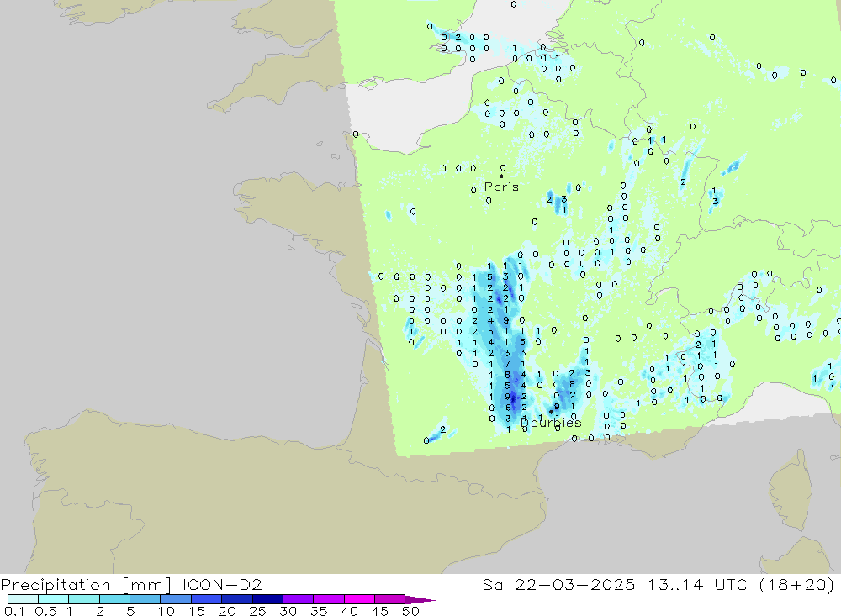Select the 25–30 mm legend swatch
Viewport: 841px width, 616px height.
267,599
